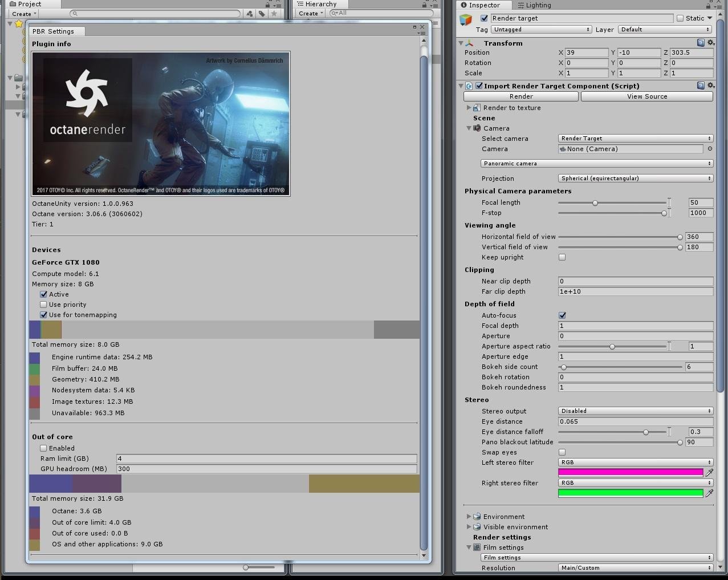Click the Favorites star in Project tree

click(x=19, y=23)
